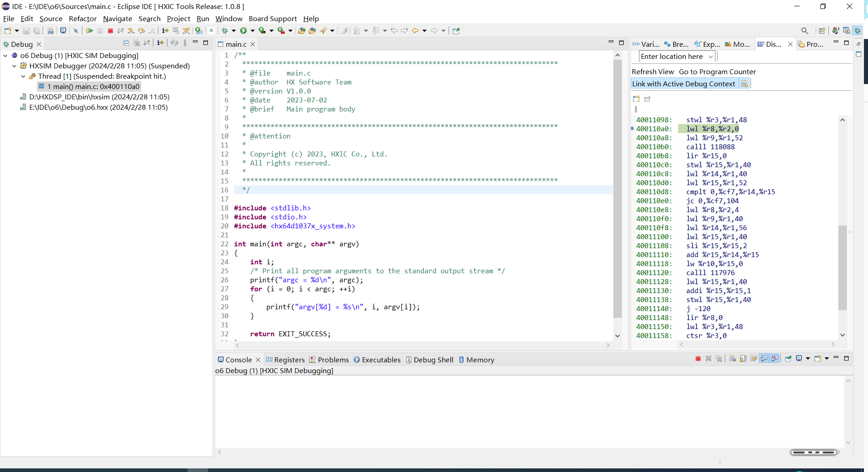The image size is (868, 472).
Task: Click the Back navigation arrow
Action: [415, 31]
